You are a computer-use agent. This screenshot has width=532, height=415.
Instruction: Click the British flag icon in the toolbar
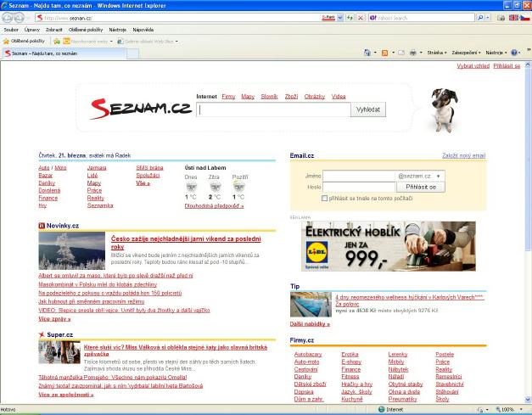tap(513, 18)
